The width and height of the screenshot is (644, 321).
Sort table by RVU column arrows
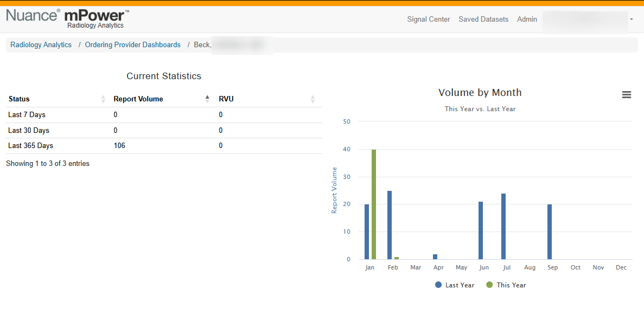click(x=313, y=99)
